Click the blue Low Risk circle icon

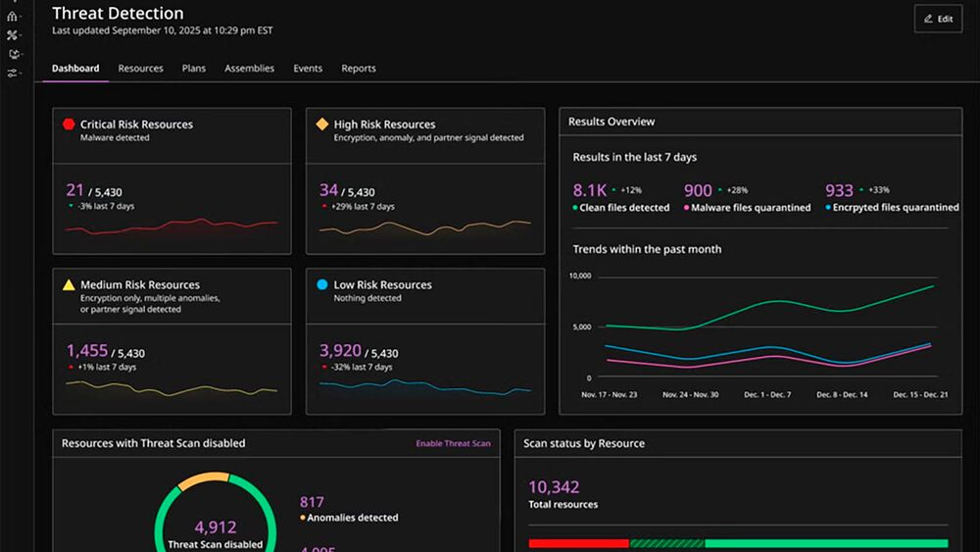(321, 284)
